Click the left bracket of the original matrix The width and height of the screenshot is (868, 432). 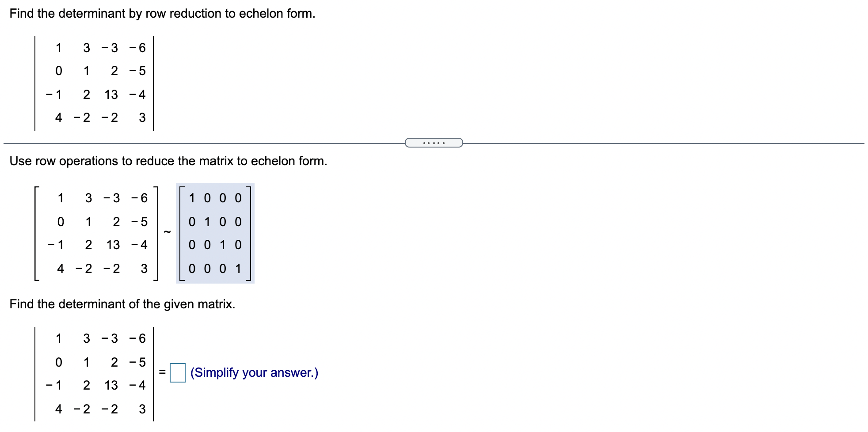point(35,233)
